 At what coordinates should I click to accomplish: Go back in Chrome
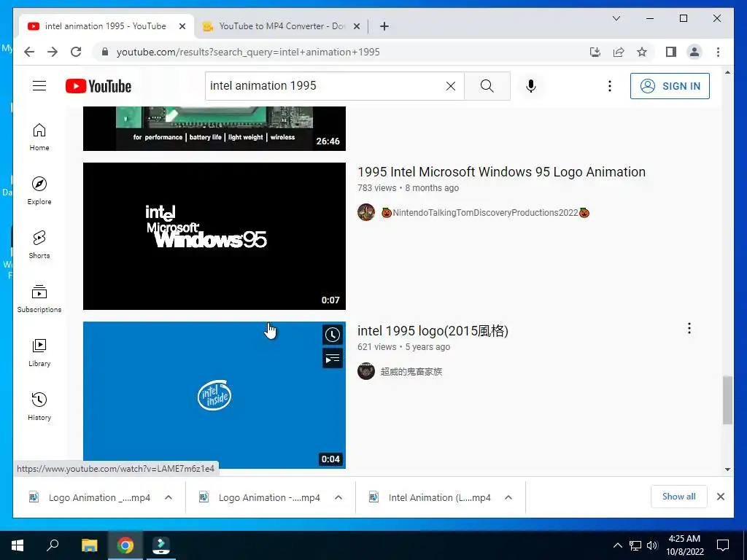[x=29, y=52]
